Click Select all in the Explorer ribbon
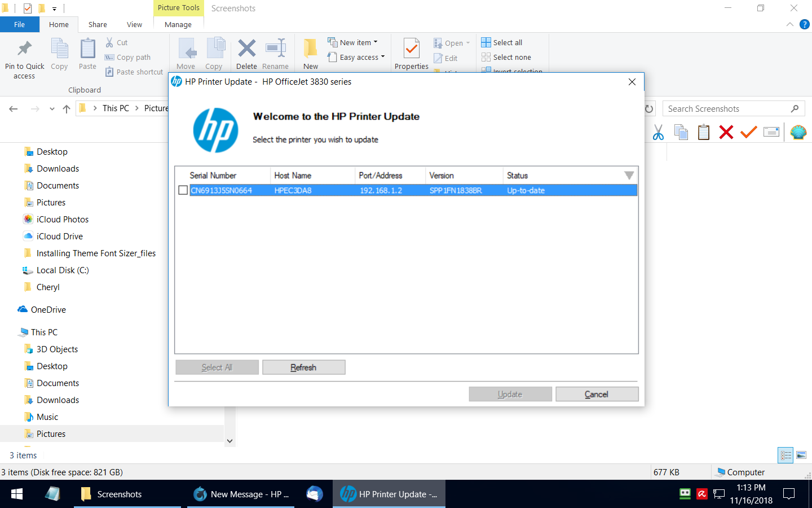Screen dimensions: 812x508 [502, 42]
